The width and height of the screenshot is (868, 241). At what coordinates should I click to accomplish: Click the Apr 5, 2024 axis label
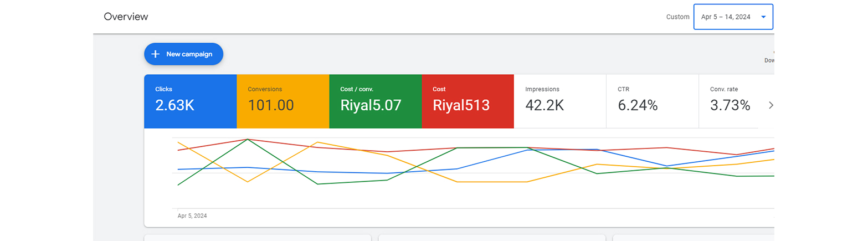click(x=192, y=216)
